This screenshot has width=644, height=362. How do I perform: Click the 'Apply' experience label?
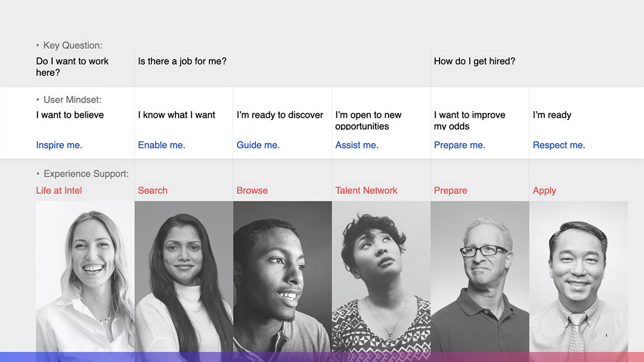tap(544, 190)
